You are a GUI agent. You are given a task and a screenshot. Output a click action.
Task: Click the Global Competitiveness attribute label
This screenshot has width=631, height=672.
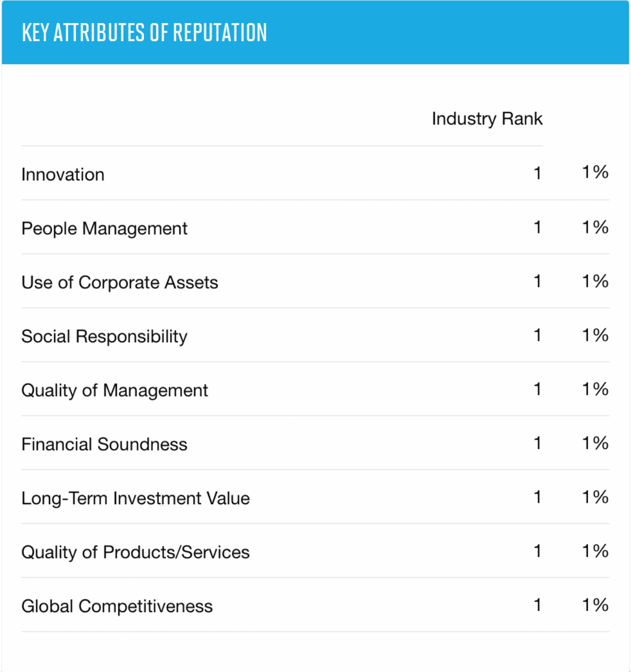[117, 606]
